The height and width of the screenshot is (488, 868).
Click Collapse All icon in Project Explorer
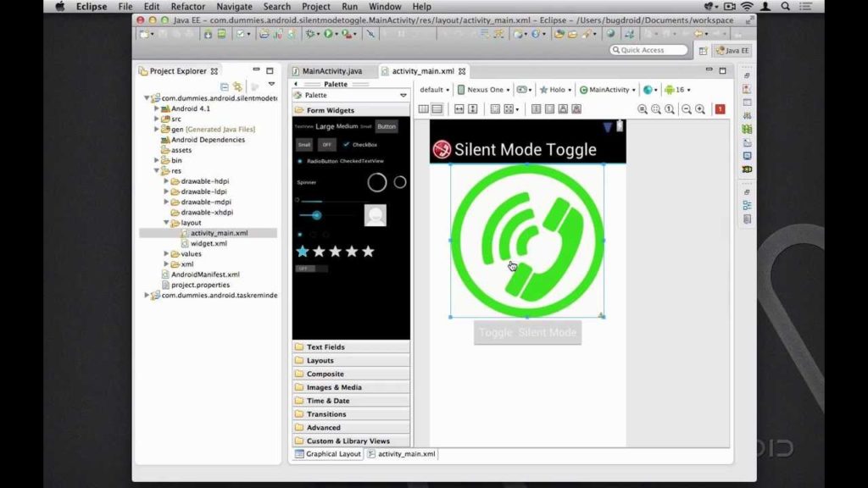(224, 86)
